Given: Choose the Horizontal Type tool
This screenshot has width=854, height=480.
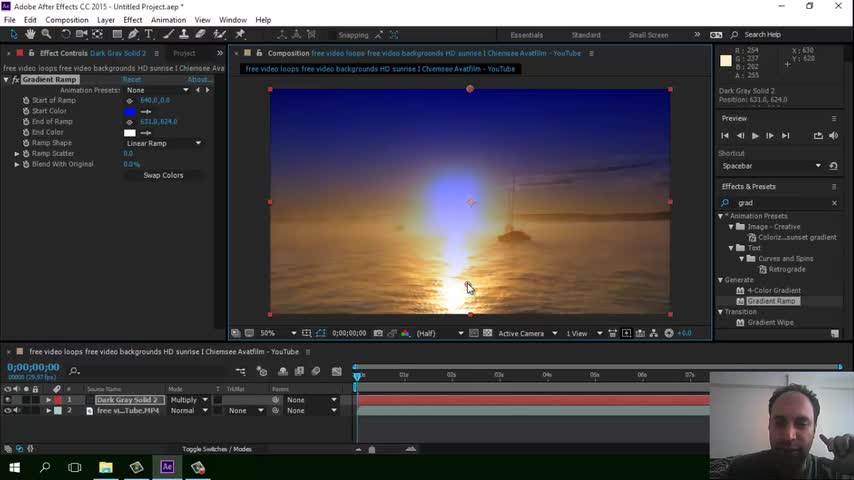Looking at the screenshot, I should tap(149, 34).
